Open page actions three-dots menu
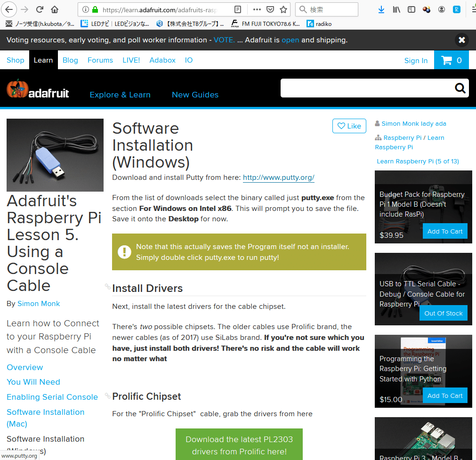Viewport: 476px width, 460px height. [257, 9]
